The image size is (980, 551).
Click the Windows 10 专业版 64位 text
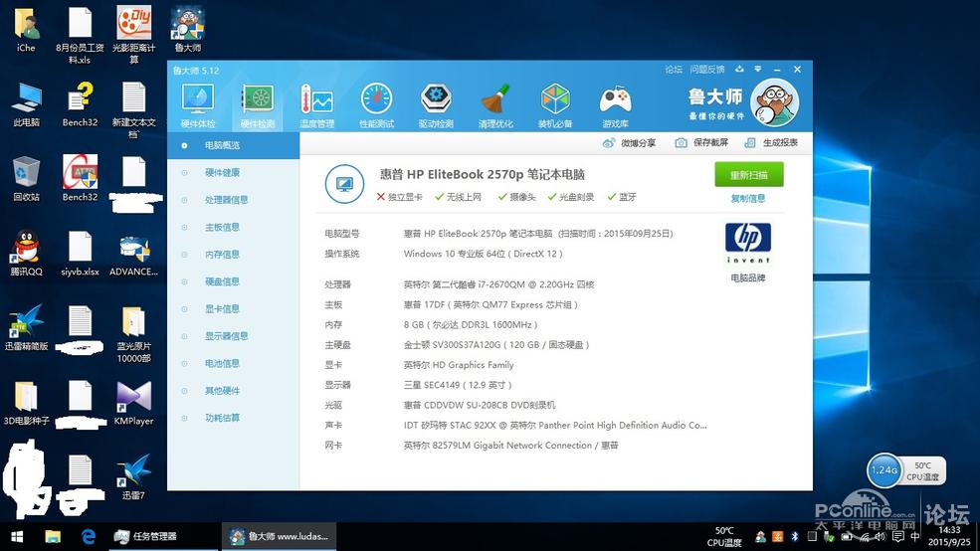coord(484,254)
